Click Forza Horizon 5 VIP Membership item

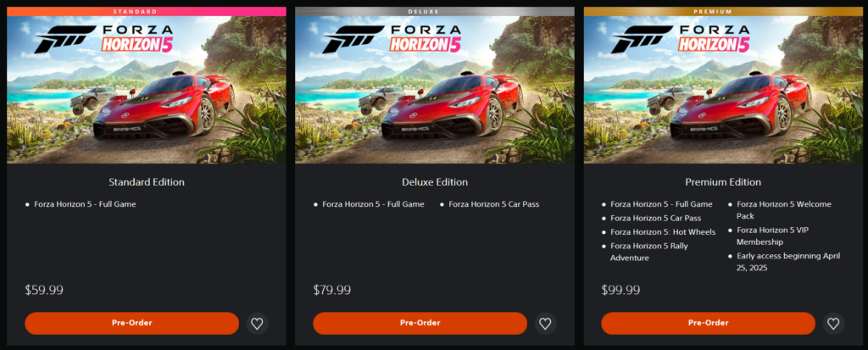[772, 236]
